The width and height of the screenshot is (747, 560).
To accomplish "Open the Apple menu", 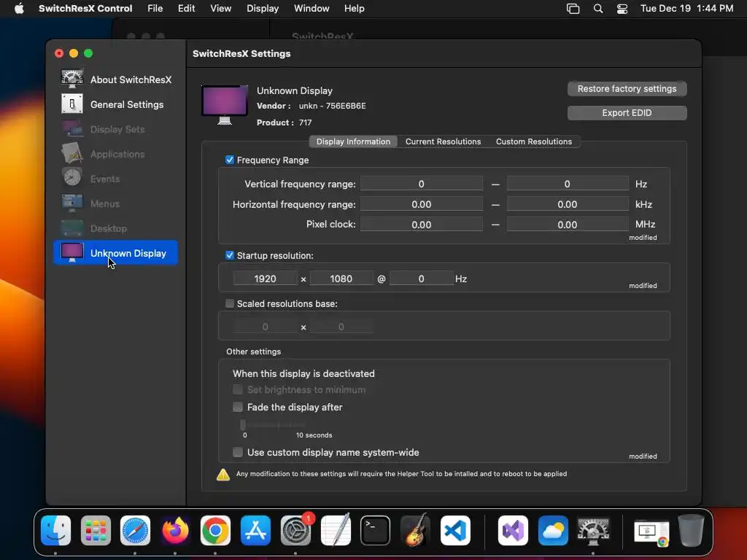I will 19,9.
